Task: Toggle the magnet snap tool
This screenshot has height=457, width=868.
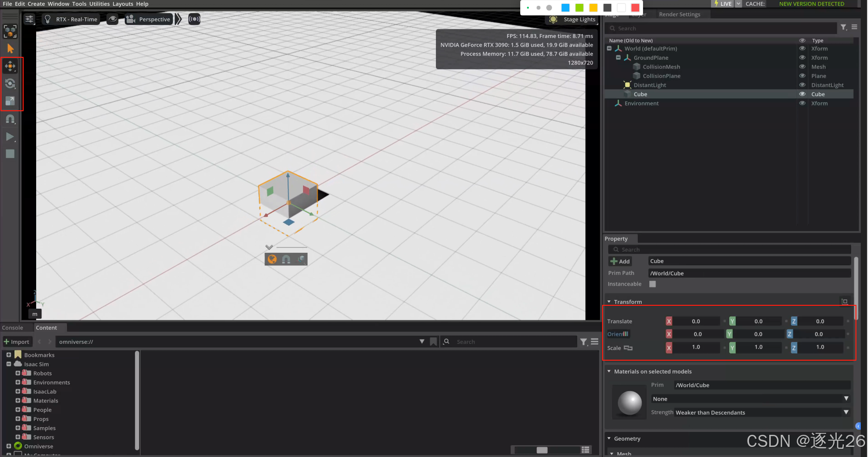Action: (x=10, y=118)
